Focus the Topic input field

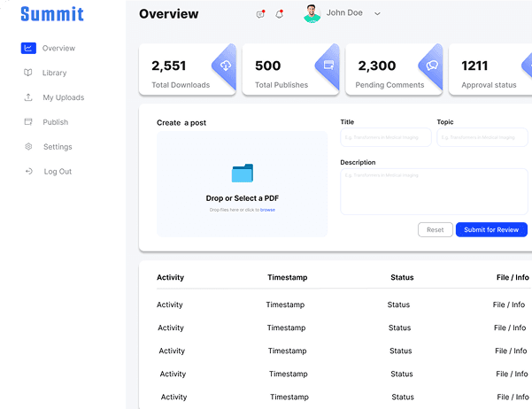482,137
